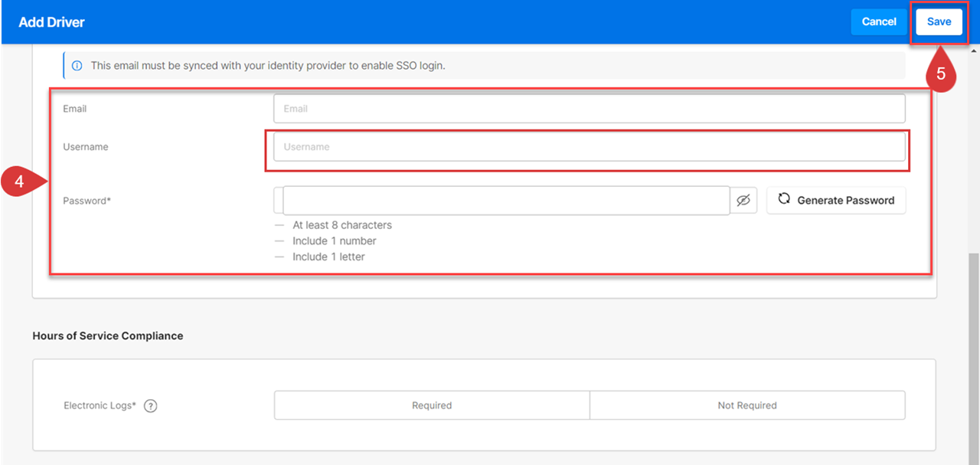Click the Generate Password refresh icon
This screenshot has height=465, width=980.
(x=784, y=199)
